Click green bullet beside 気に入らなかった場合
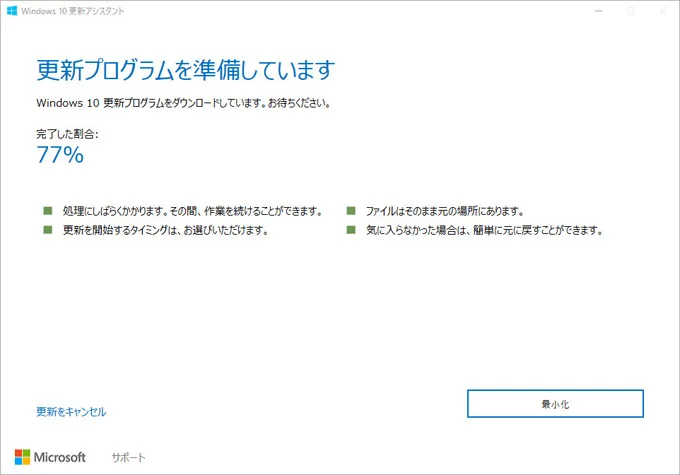680x475 pixels. point(352,230)
